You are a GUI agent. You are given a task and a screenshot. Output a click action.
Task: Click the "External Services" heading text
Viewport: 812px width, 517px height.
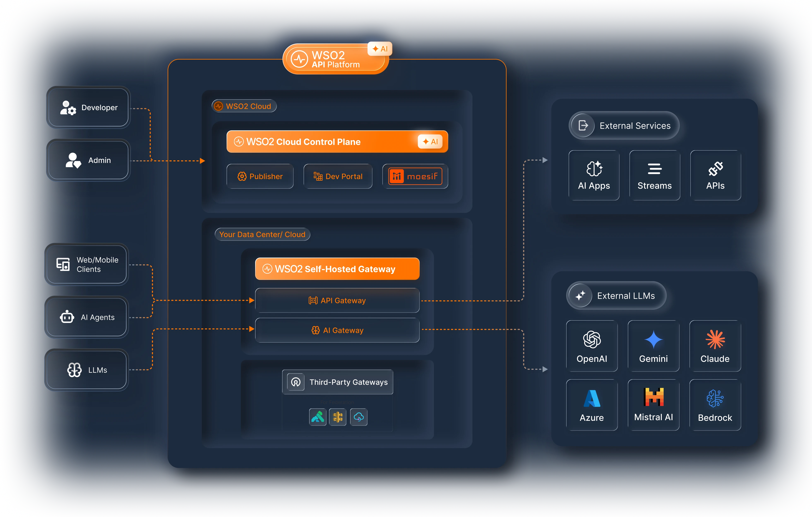[635, 126]
